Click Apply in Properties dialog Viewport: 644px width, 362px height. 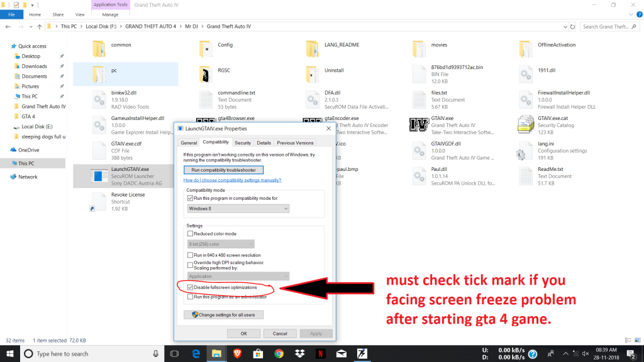(x=316, y=333)
